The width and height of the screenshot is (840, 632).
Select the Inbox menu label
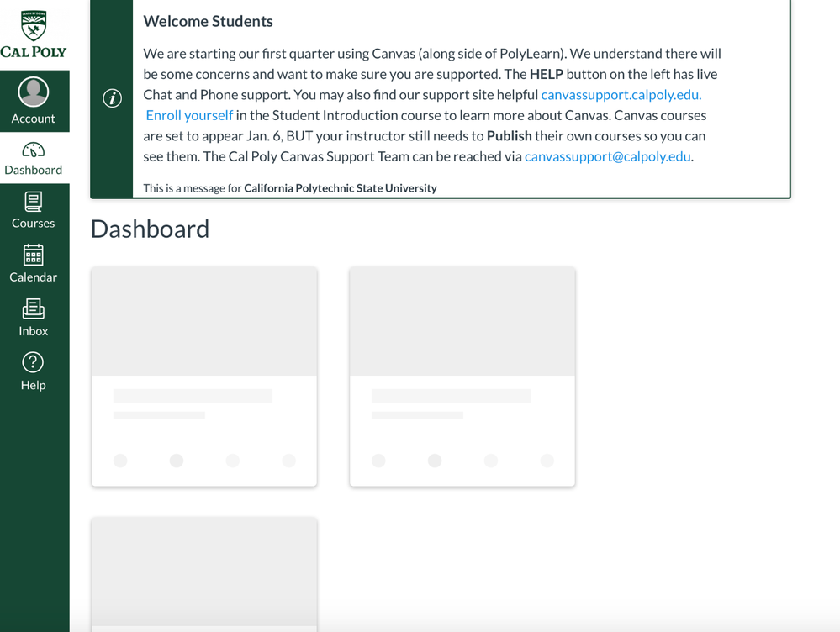click(34, 331)
